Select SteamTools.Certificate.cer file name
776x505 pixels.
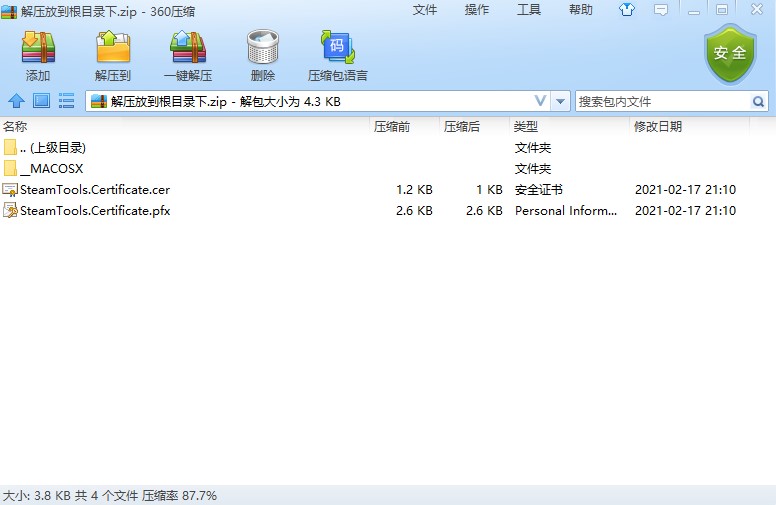click(95, 190)
